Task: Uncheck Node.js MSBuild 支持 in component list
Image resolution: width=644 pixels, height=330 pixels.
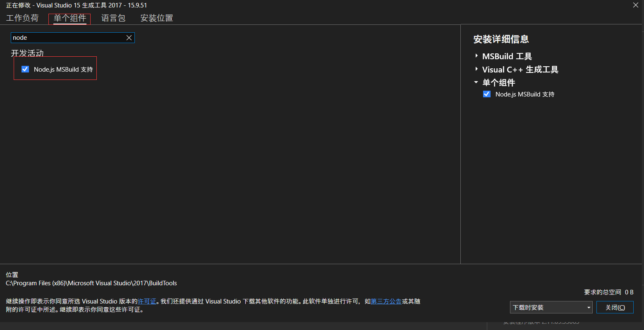Action: (25, 69)
